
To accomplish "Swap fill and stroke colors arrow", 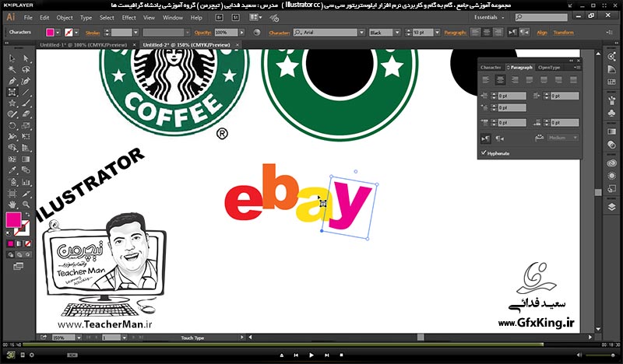I will pyautogui.click(x=27, y=215).
